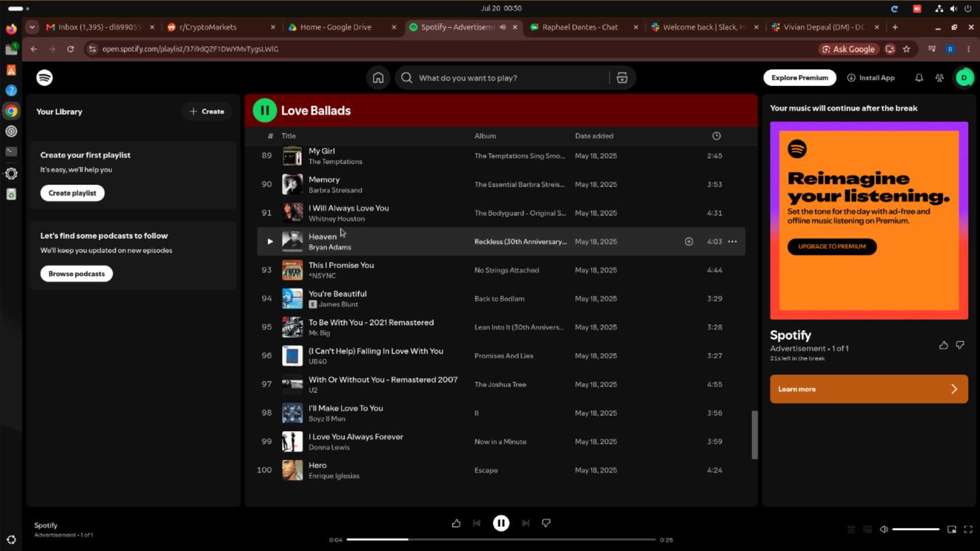Sort by the duration clock column header

click(716, 136)
